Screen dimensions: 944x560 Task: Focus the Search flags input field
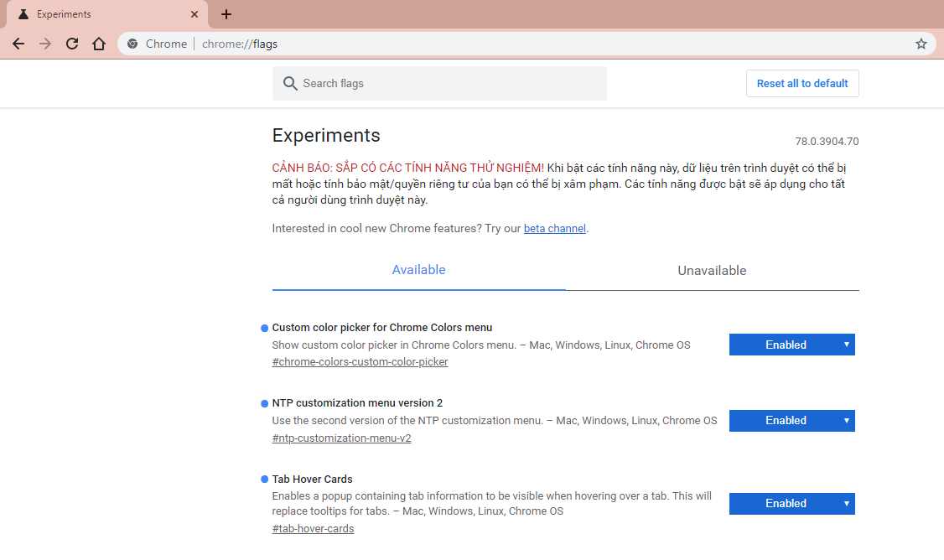(439, 84)
